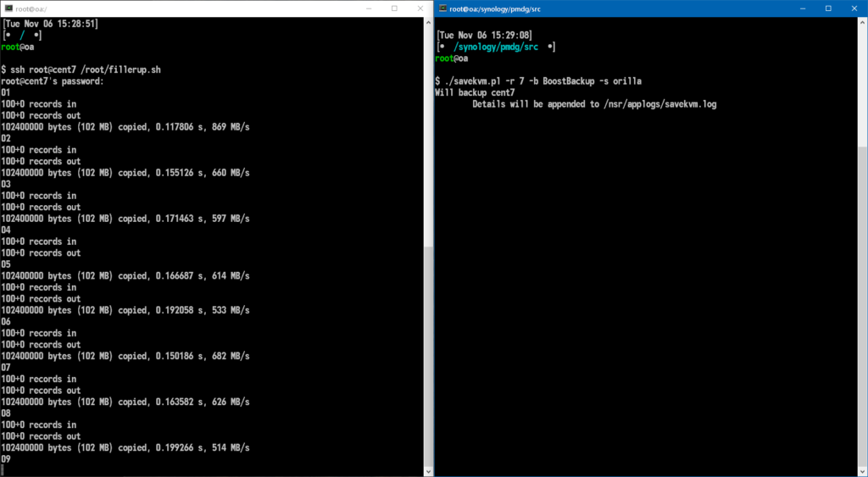Click the '/nsr/applogs/savekvm.log' details line
The height and width of the screenshot is (477, 868).
[x=594, y=104]
